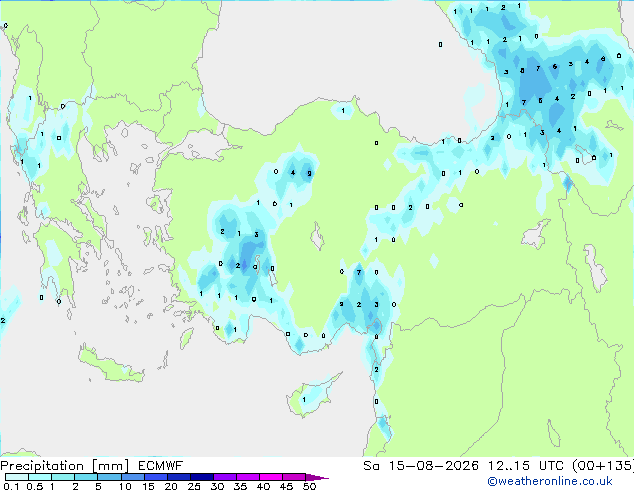Viewport: 634px width, 490px height.
Task: Click the '0.5' legend label
Action: coord(35,486)
